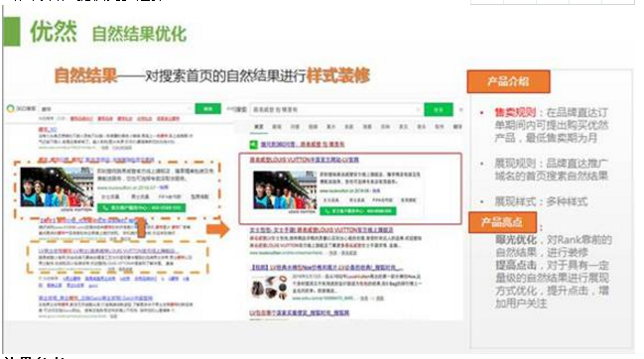Click the 曝光优化 bold text
Image resolution: width=644 pixels, height=359 pixels.
(x=516, y=240)
